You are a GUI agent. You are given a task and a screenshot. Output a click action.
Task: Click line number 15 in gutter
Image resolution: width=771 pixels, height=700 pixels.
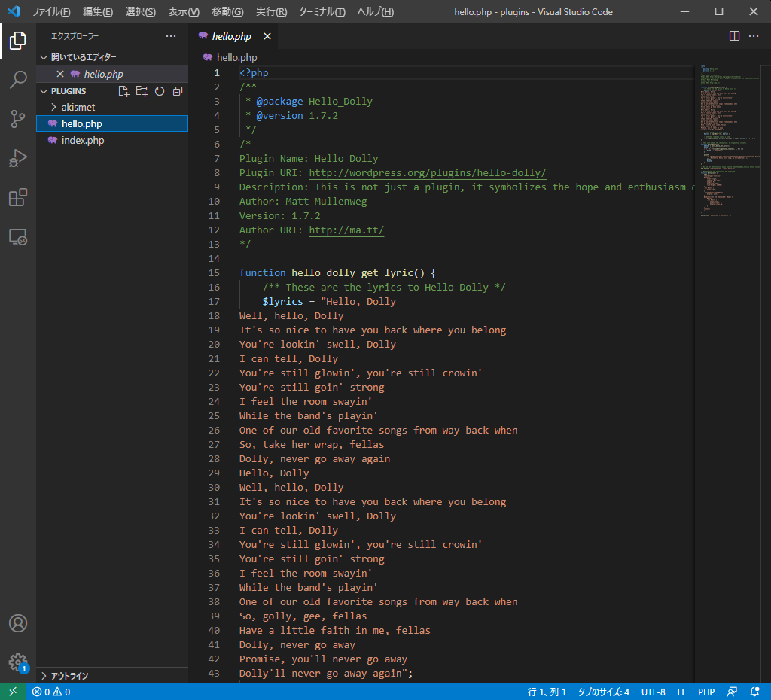(x=214, y=272)
